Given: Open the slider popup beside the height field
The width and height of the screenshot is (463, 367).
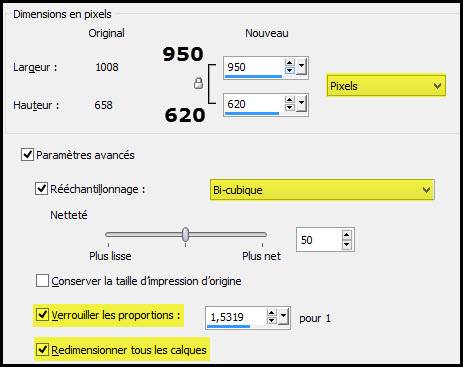Looking at the screenshot, I should pos(301,104).
